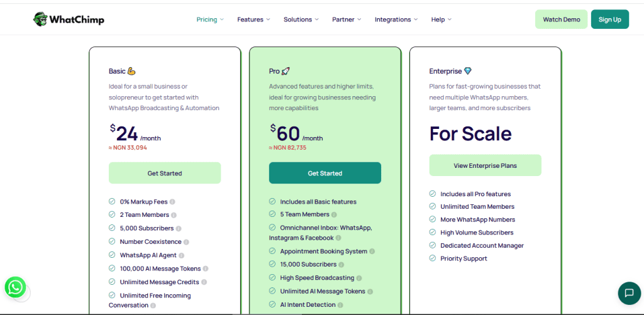Click info icon beside 15,000 Subscribers
The width and height of the screenshot is (644, 315).
click(x=341, y=265)
